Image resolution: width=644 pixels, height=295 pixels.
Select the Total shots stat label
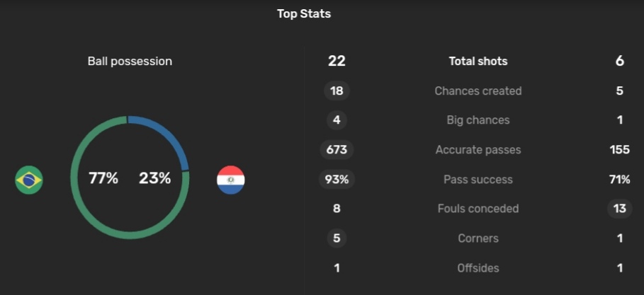click(x=478, y=61)
